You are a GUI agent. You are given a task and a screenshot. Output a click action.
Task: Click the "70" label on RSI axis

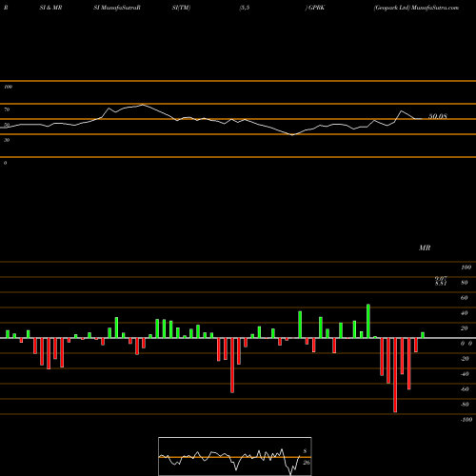[7, 109]
